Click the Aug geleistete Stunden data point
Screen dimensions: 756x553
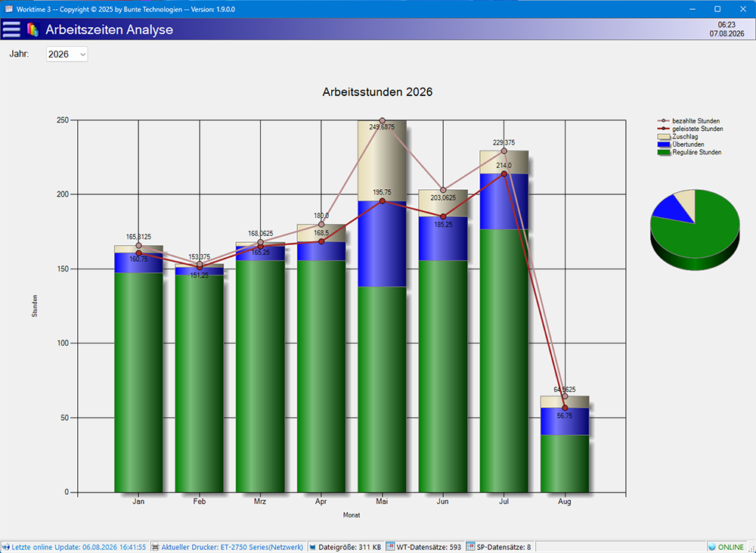565,408
